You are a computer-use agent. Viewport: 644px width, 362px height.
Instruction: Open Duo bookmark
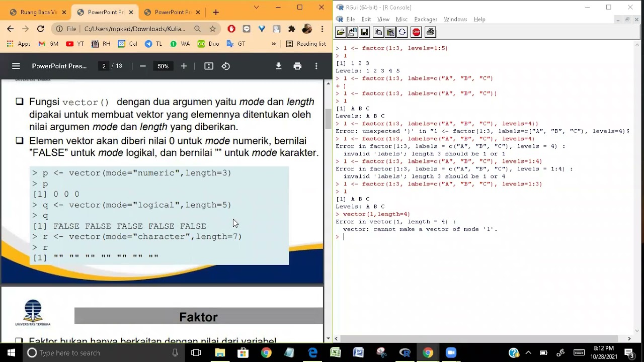[208, 44]
